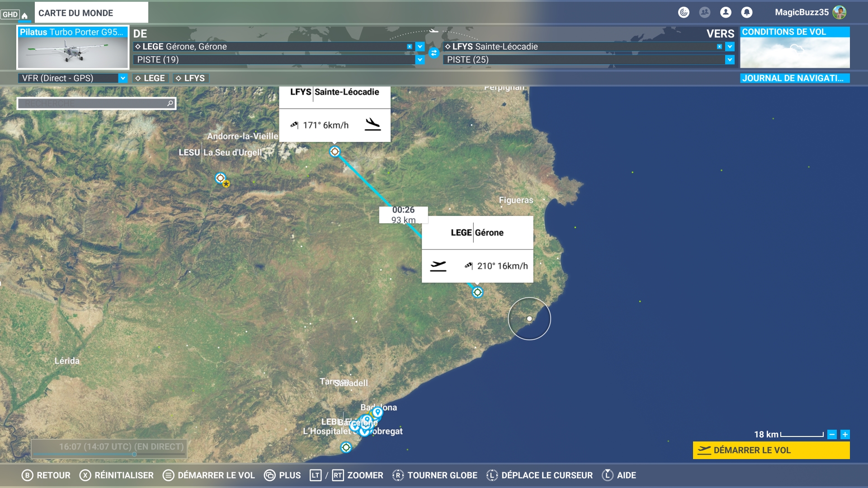Expand the VFR (Direct - GPS) dropdown
The height and width of the screenshot is (488, 868).
[123, 78]
